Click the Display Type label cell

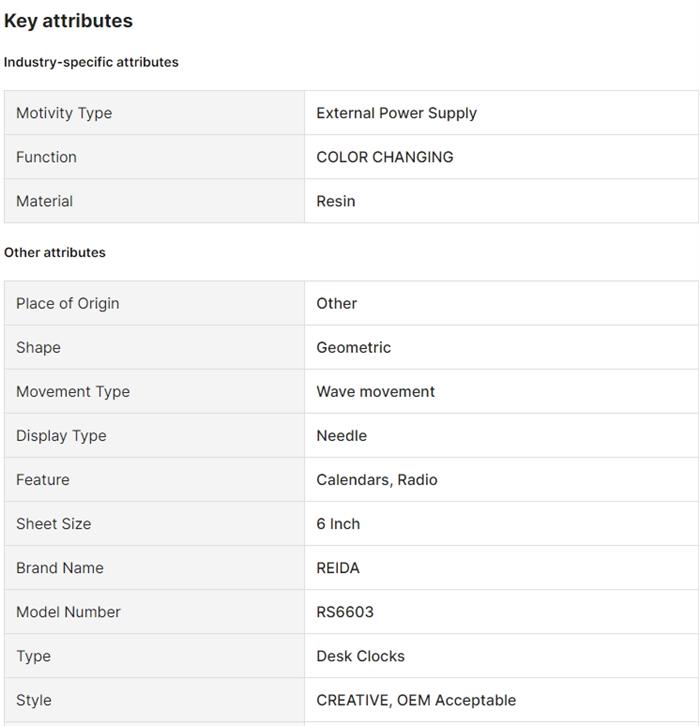[x=154, y=436]
